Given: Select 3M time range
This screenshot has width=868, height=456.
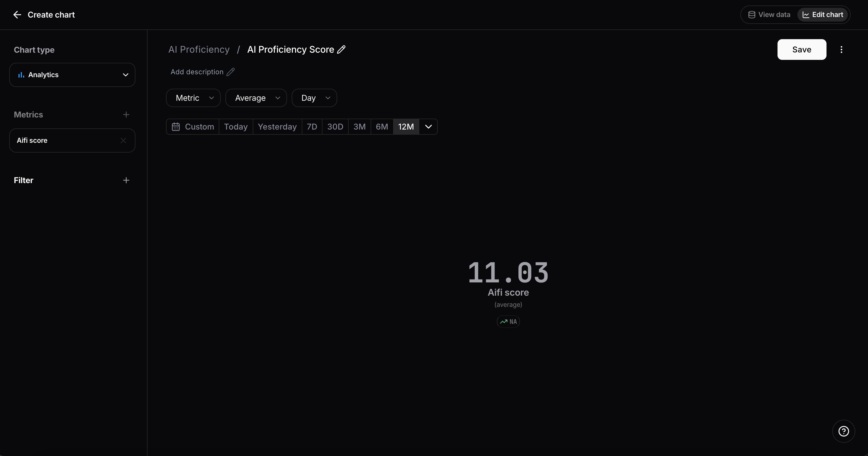Looking at the screenshot, I should click(360, 127).
